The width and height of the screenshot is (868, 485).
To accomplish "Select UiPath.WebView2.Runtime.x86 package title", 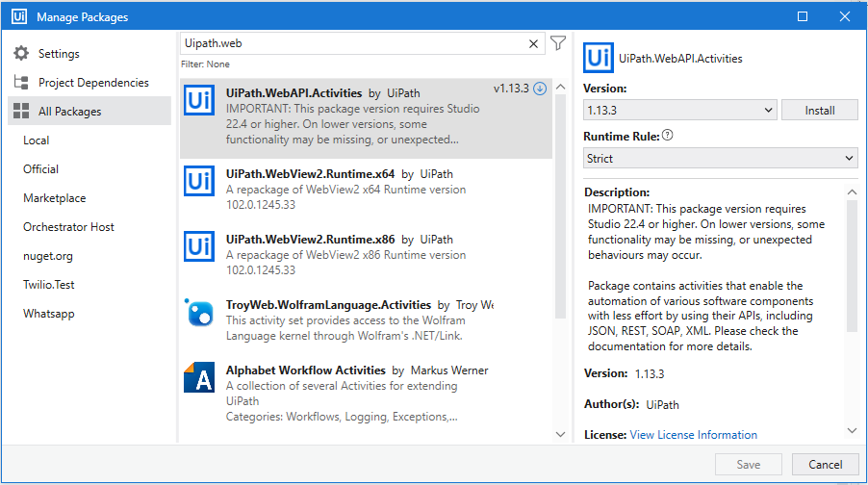I will [x=310, y=240].
